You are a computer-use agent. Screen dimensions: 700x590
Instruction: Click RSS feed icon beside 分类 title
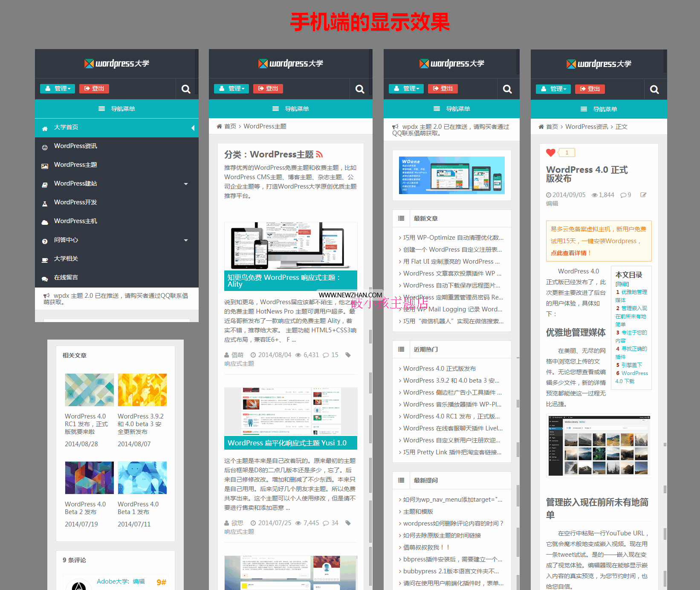(x=319, y=154)
